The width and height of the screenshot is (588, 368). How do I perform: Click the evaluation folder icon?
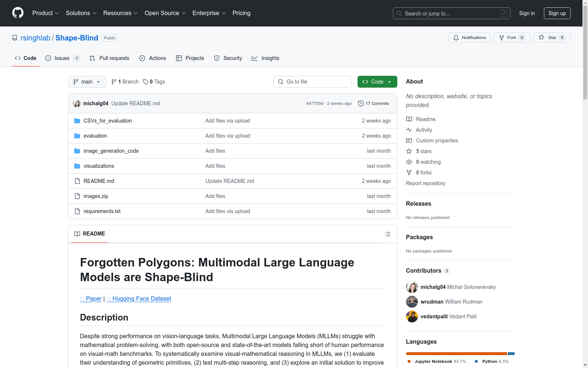click(x=77, y=136)
